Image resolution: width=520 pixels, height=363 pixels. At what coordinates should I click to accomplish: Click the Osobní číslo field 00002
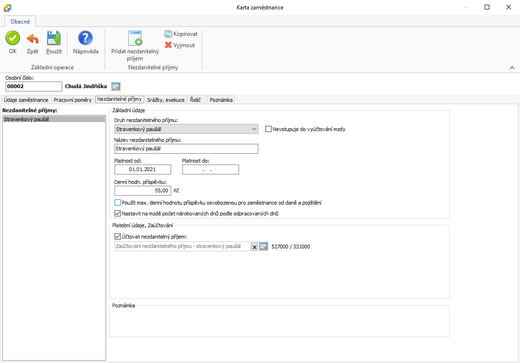(34, 86)
